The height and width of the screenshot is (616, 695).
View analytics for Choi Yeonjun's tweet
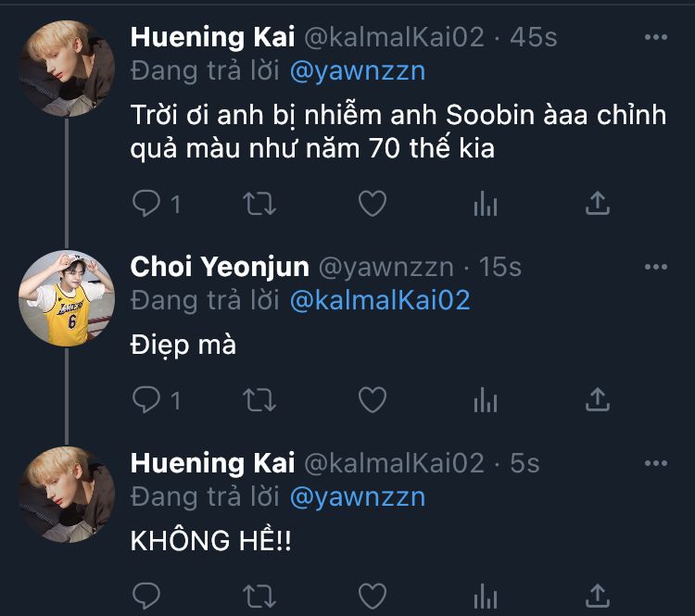(x=485, y=399)
